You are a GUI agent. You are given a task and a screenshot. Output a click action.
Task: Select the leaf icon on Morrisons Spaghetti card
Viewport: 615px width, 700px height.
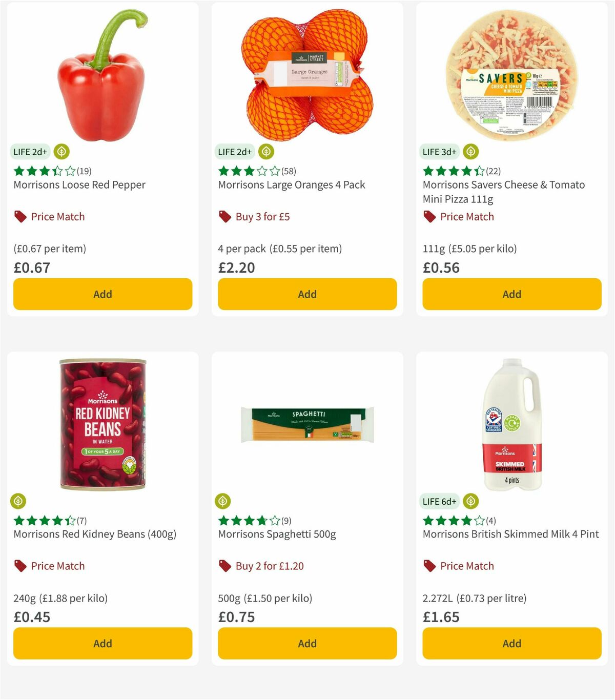[x=223, y=501]
